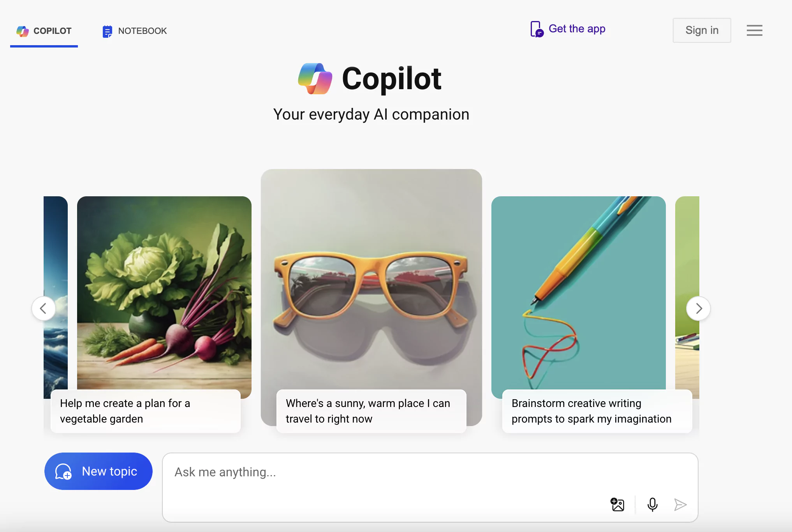
Task: Choose the sunny warm travel suggestion card
Action: pyautogui.click(x=371, y=411)
